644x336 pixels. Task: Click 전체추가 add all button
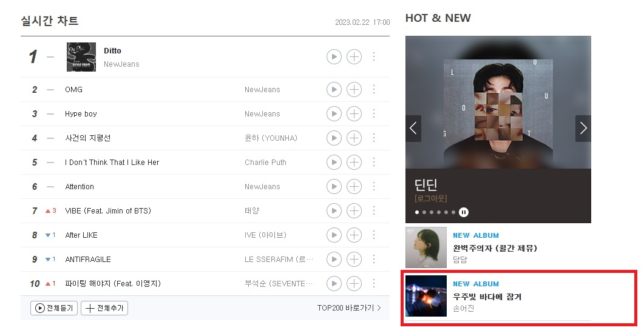[104, 308]
